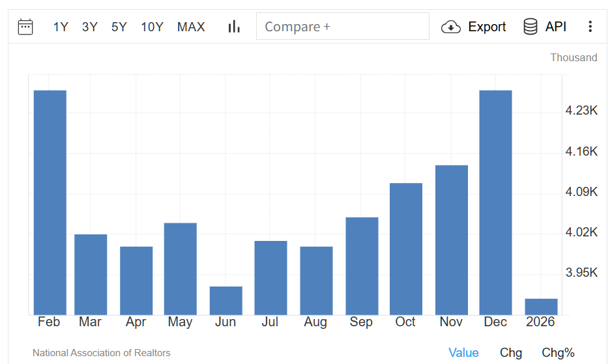
Task: Click the June bar in chart
Action: coord(226,300)
